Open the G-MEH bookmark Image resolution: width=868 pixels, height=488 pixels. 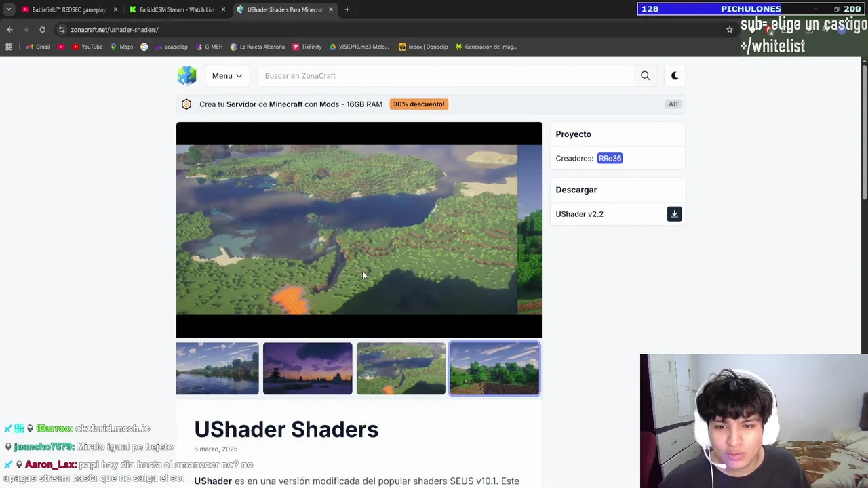pos(209,47)
